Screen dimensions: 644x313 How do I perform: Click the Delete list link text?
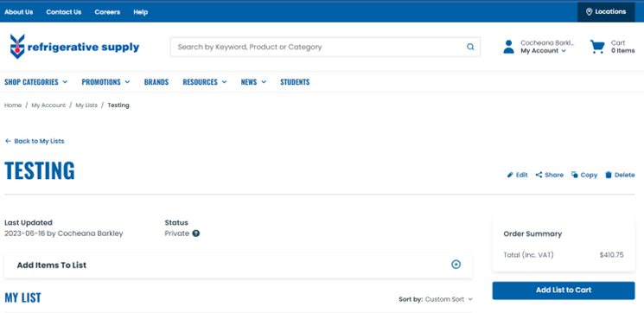point(625,175)
